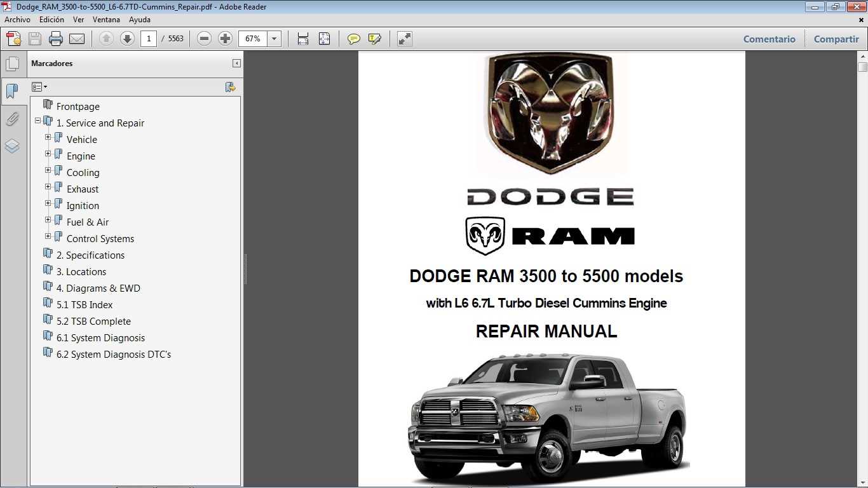Open the Compartir pane

[836, 39]
